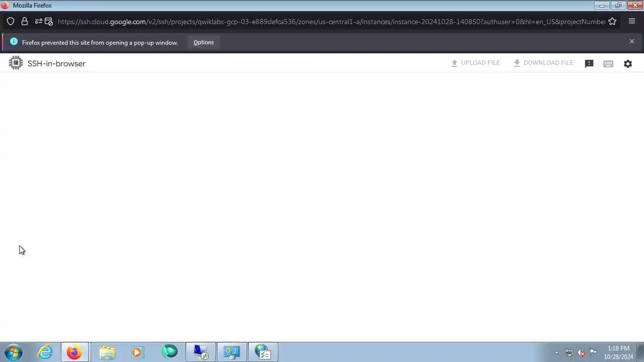The height and width of the screenshot is (362, 644).
Task: Open the control panel taskbar icon
Action: [232, 352]
